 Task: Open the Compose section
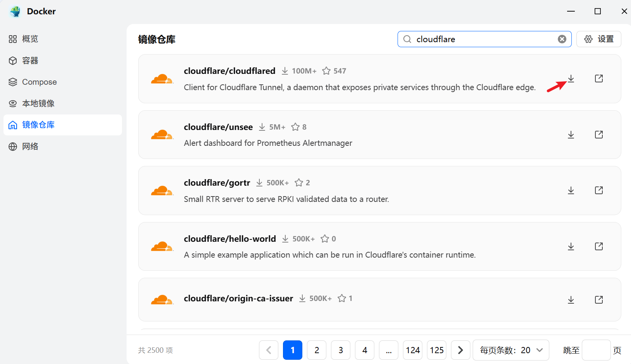pos(63,82)
